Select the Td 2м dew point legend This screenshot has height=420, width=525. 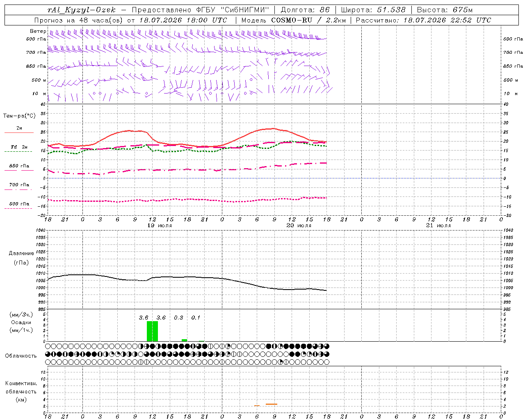coord(19,147)
